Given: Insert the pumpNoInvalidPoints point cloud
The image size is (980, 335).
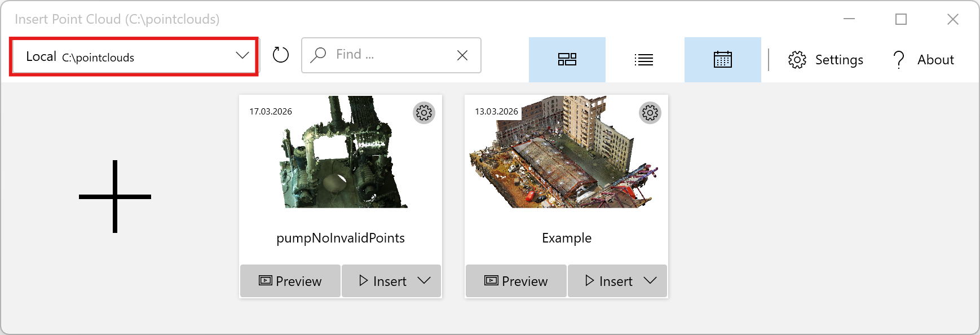Looking at the screenshot, I should click(383, 281).
